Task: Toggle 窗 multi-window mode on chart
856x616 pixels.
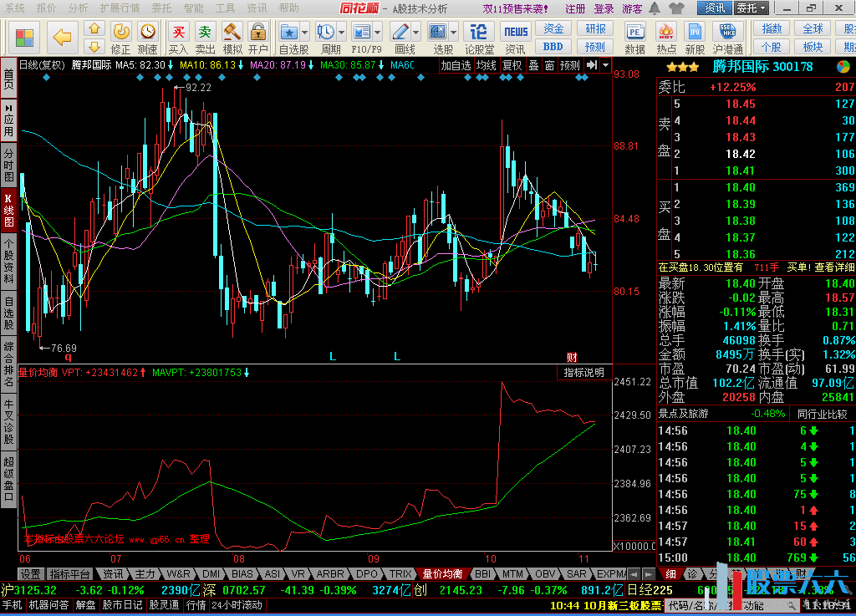Action: point(549,65)
